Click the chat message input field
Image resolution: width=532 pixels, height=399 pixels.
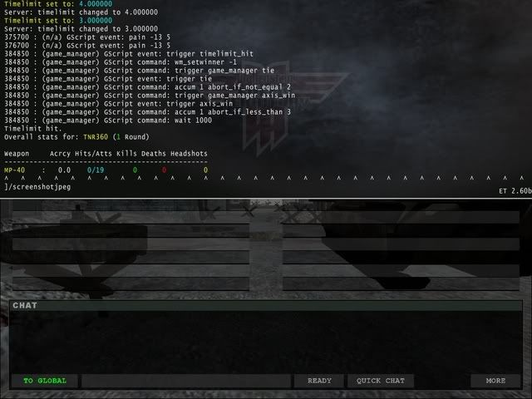coord(185,381)
